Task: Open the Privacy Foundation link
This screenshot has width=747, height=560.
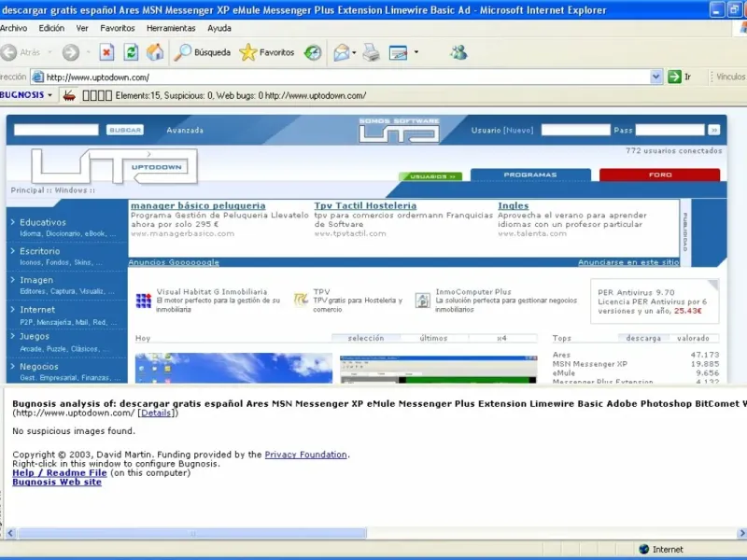Action: pyautogui.click(x=305, y=455)
